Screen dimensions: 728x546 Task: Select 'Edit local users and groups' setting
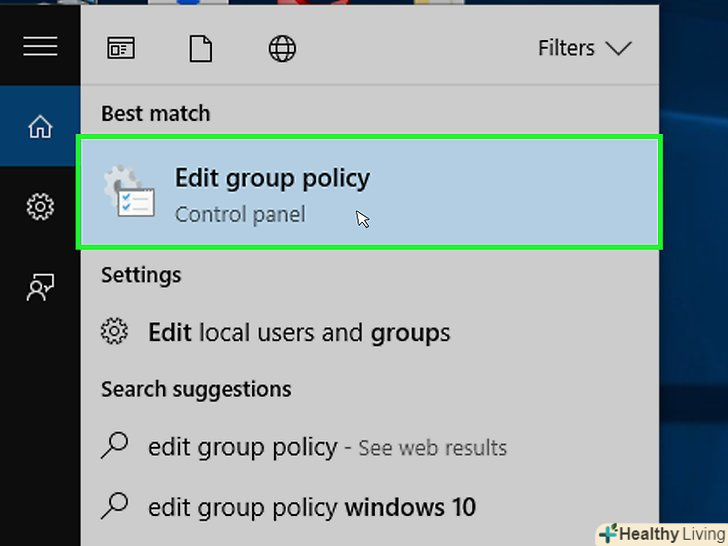click(x=299, y=332)
